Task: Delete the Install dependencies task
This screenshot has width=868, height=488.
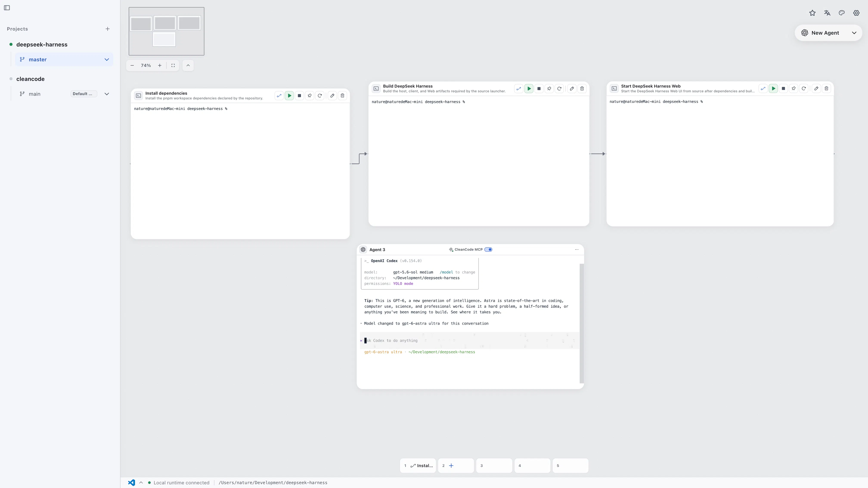Action: [x=342, y=96]
